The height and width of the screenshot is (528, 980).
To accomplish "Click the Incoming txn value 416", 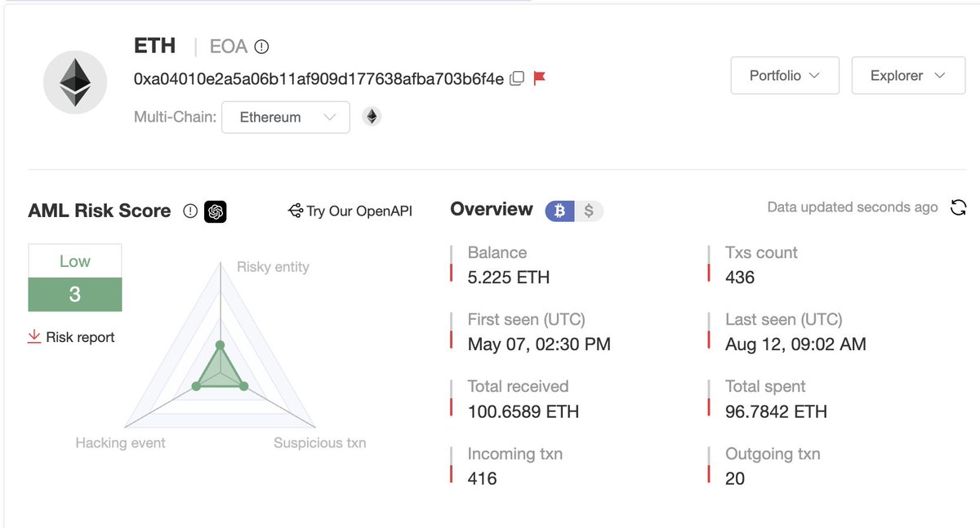I will [x=482, y=478].
